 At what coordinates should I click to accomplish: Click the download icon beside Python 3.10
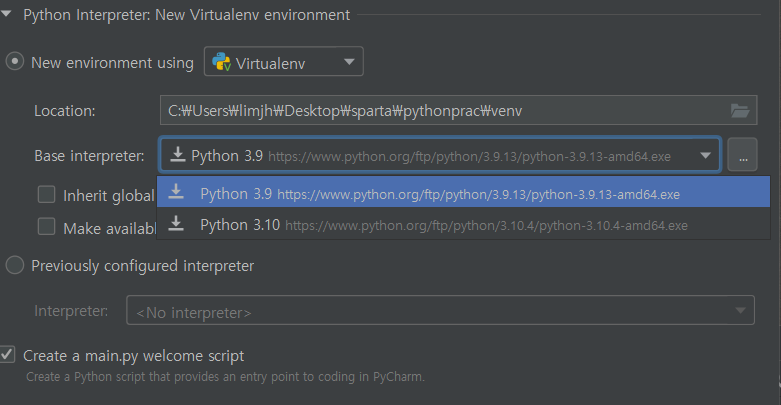tap(175, 224)
